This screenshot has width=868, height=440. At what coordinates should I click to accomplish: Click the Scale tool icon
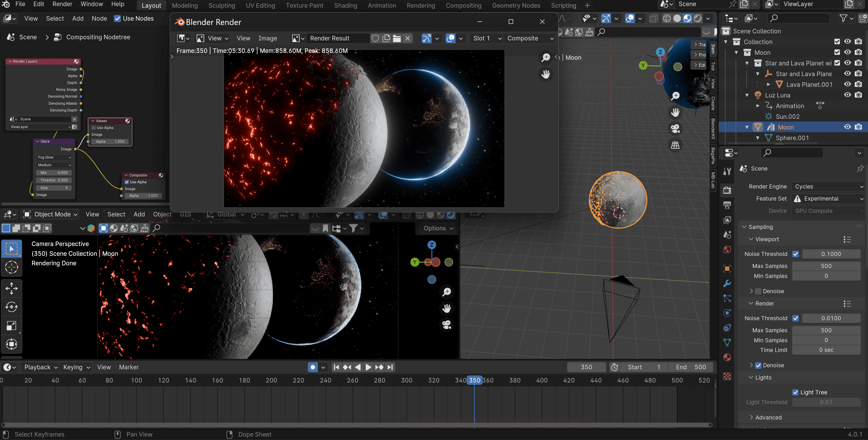pos(11,326)
